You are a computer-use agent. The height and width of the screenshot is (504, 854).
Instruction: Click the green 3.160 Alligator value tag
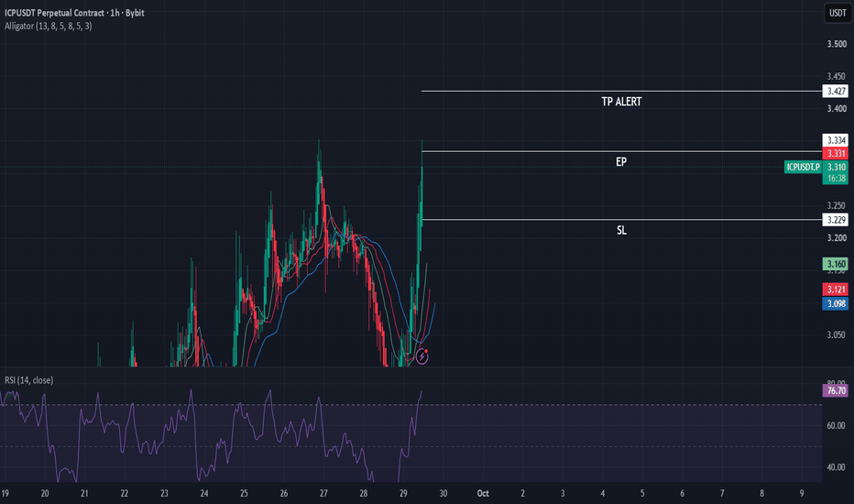point(836,264)
